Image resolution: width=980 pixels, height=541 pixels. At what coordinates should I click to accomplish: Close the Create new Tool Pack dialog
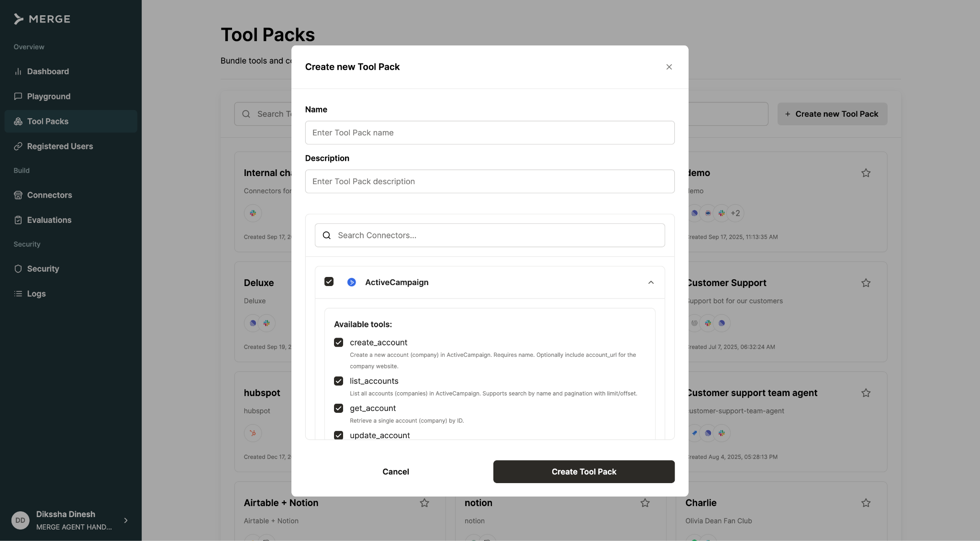coord(669,67)
